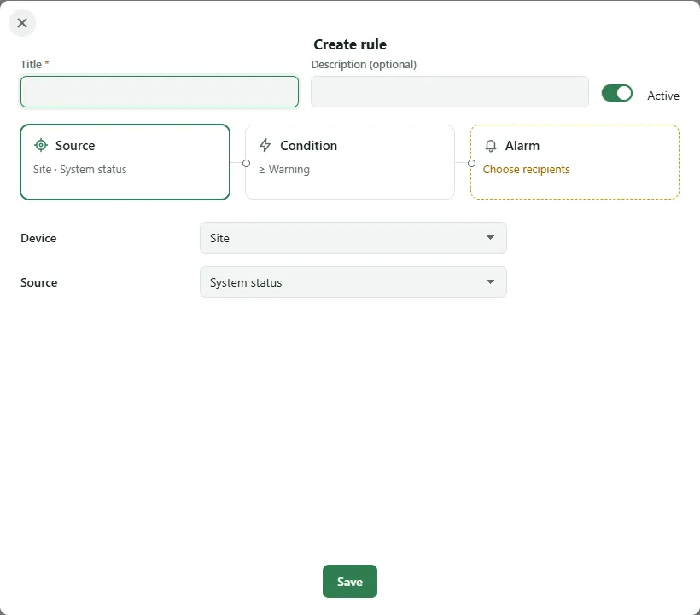Image resolution: width=700 pixels, height=615 pixels.
Task: Click the Title input field
Action: [x=160, y=92]
